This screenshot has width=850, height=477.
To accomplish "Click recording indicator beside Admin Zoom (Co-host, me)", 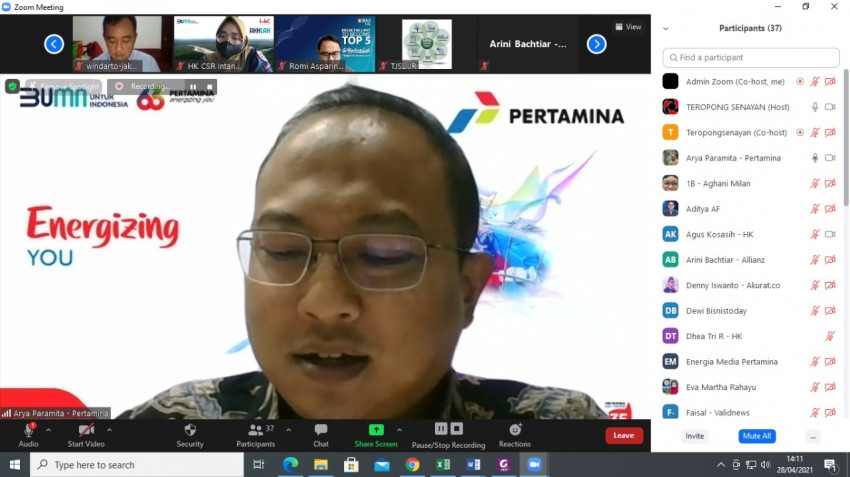I will point(800,81).
